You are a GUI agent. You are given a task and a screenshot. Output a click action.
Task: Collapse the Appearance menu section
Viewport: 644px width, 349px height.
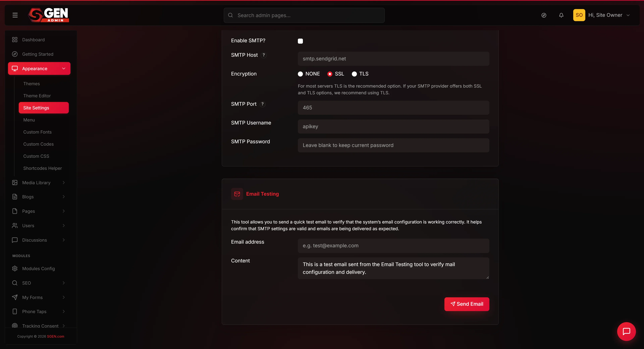point(39,69)
